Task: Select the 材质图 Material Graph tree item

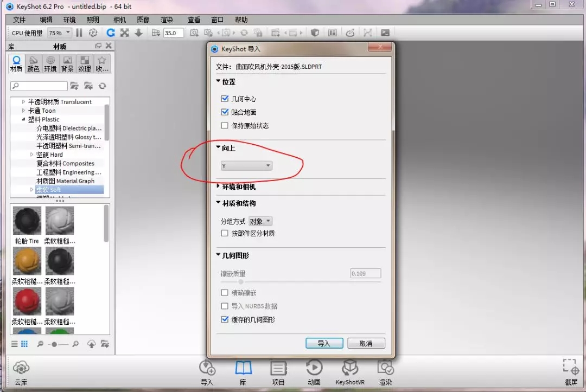Action: (x=66, y=181)
